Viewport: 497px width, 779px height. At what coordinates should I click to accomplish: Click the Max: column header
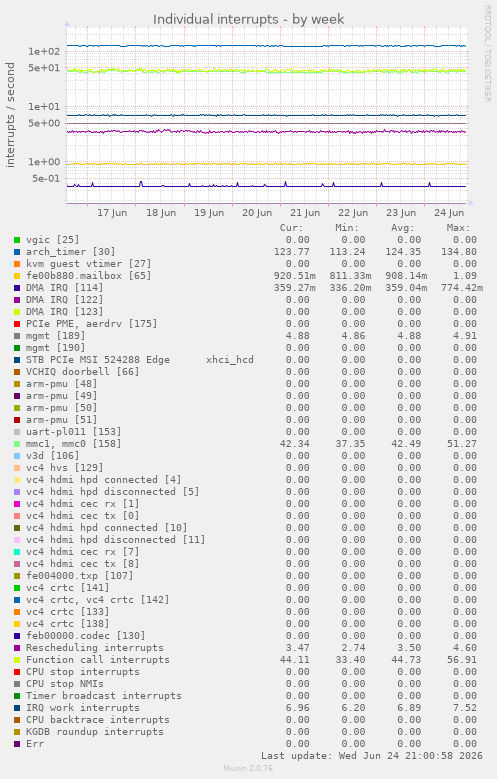tap(458, 228)
